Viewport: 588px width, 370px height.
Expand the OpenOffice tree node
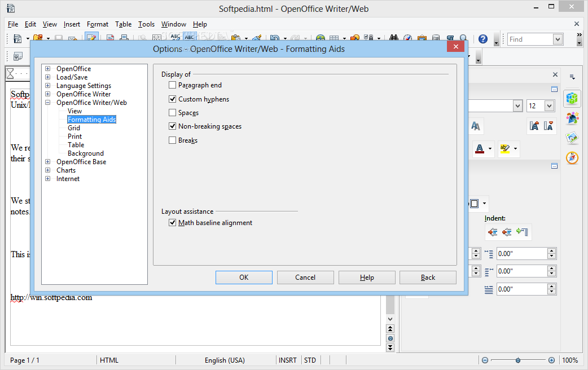[47, 69]
